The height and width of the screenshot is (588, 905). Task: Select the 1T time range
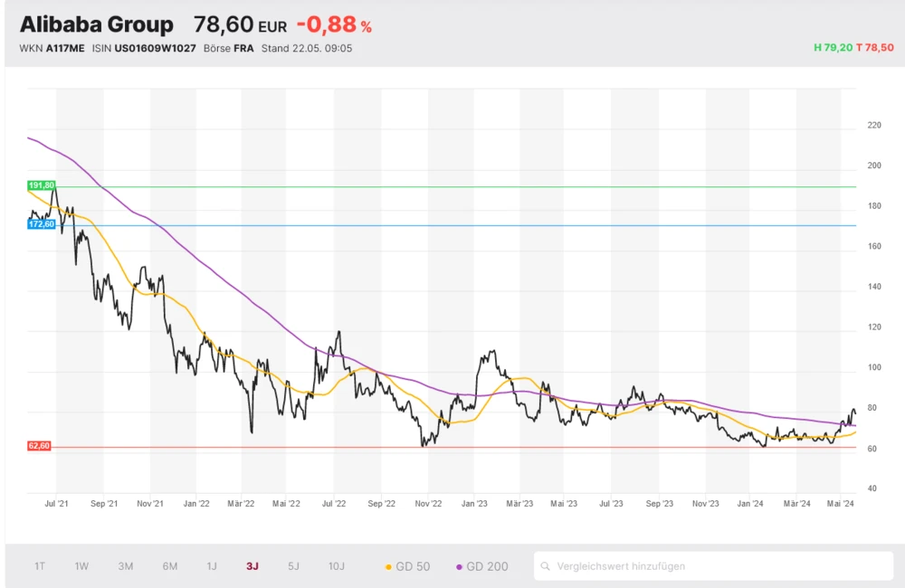click(x=40, y=566)
